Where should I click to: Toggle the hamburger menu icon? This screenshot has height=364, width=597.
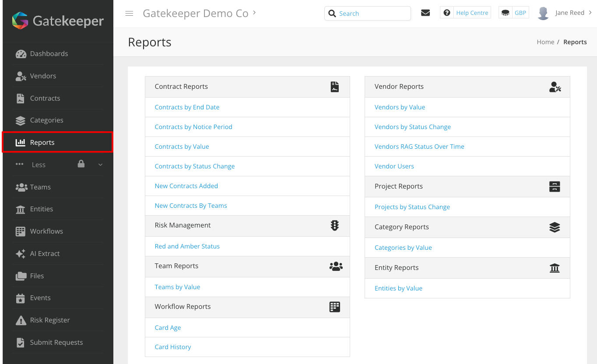point(129,13)
